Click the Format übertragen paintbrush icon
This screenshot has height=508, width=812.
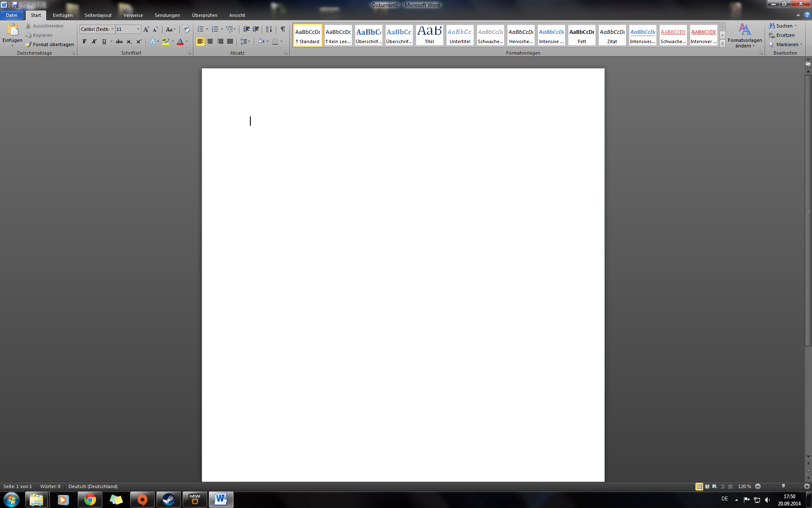tap(28, 44)
